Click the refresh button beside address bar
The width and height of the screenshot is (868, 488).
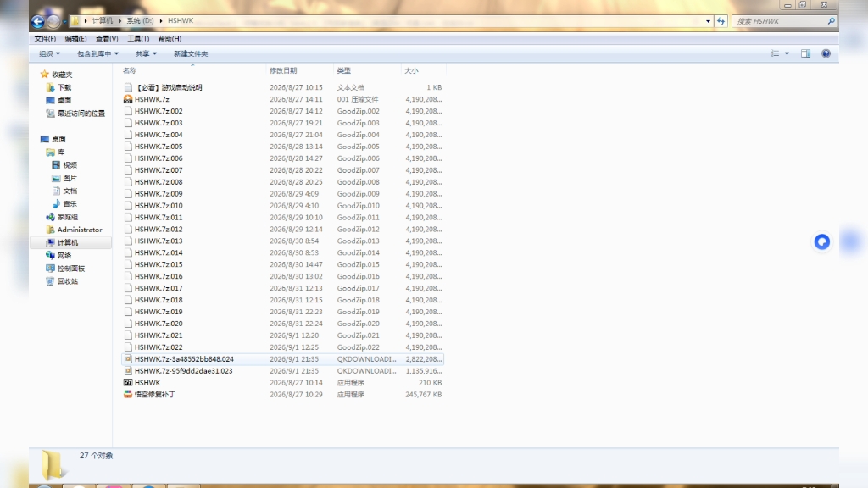click(x=721, y=21)
